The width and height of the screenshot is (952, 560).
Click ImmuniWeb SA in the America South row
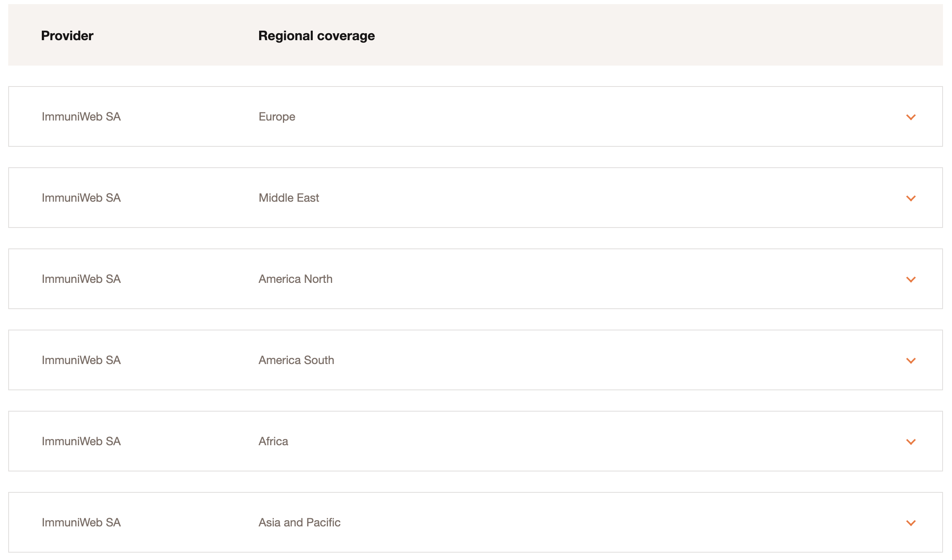[x=81, y=360]
